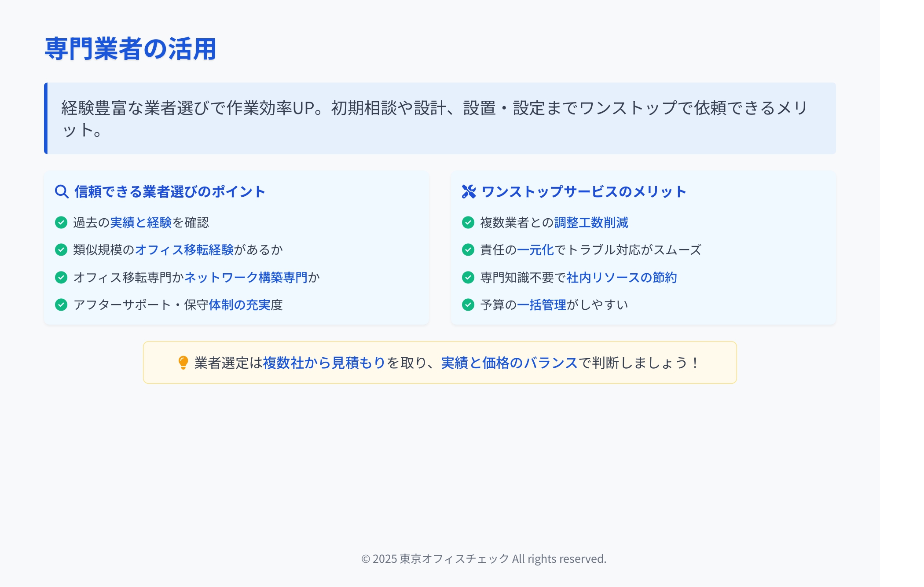924x587 pixels.
Task: Click the green check beside 複数業者との調整工数削減
Action: pyautogui.click(x=468, y=223)
